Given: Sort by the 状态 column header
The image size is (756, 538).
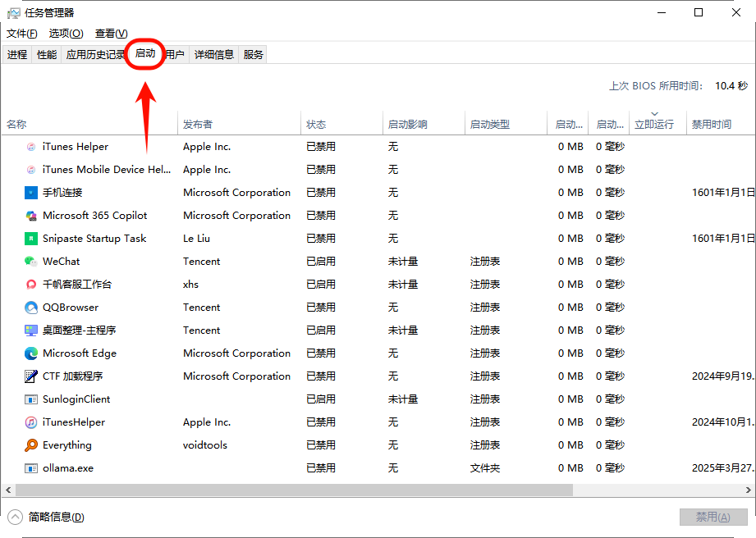Looking at the screenshot, I should pos(341,125).
